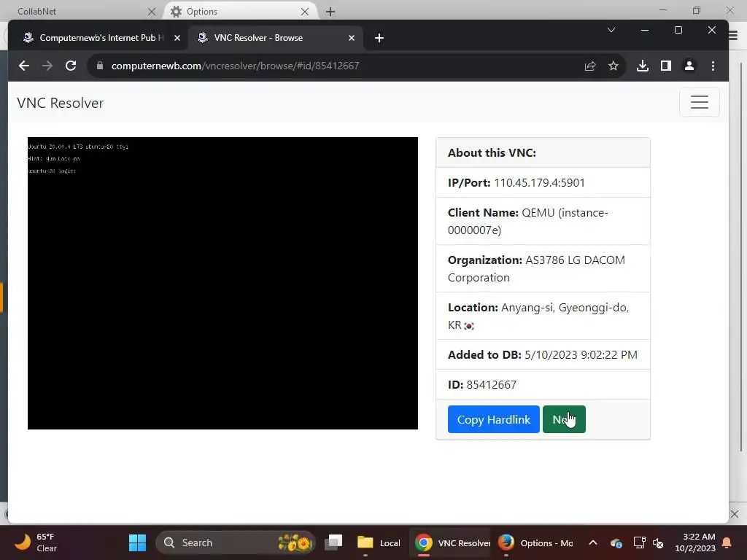Click the address bar URL
The height and width of the screenshot is (560, 747).
point(236,66)
